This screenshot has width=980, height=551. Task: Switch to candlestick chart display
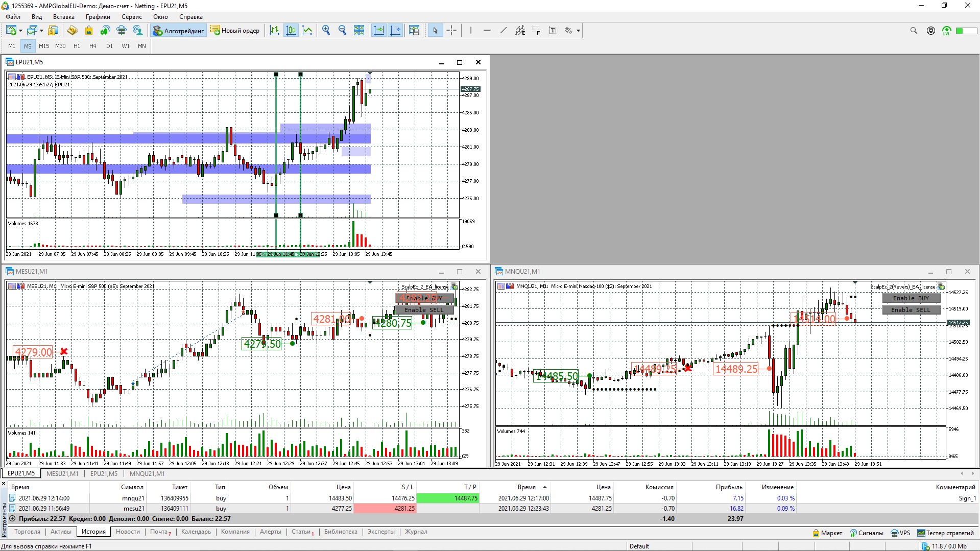pos(291,31)
